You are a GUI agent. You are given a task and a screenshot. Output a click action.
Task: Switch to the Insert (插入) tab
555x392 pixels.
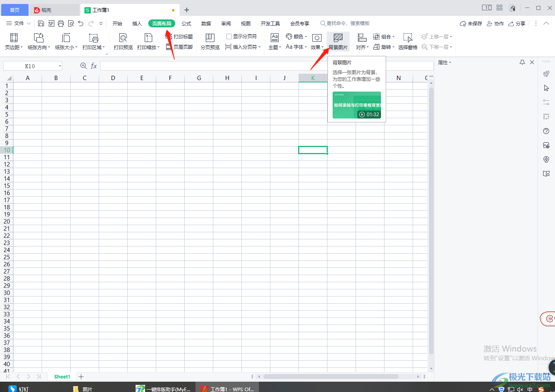coord(137,23)
